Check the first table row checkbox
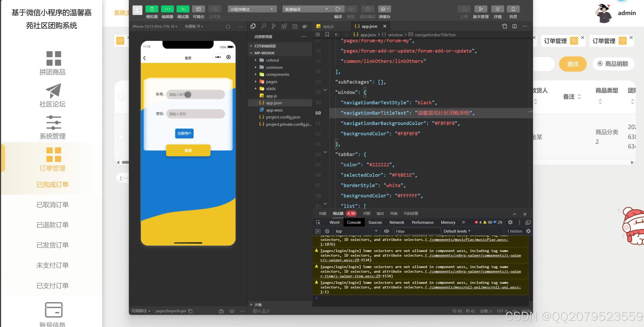 click(x=121, y=97)
